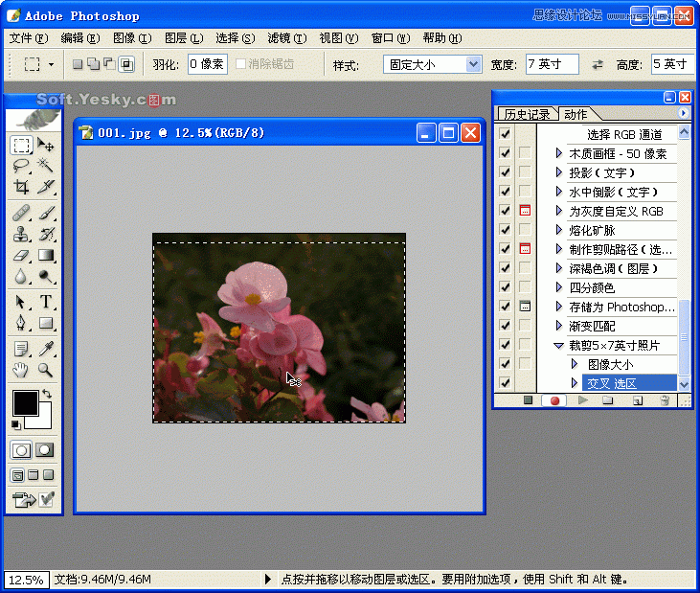Screen dimensions: 700x593
Task: Open the 文件(F) menu
Action: (x=29, y=38)
